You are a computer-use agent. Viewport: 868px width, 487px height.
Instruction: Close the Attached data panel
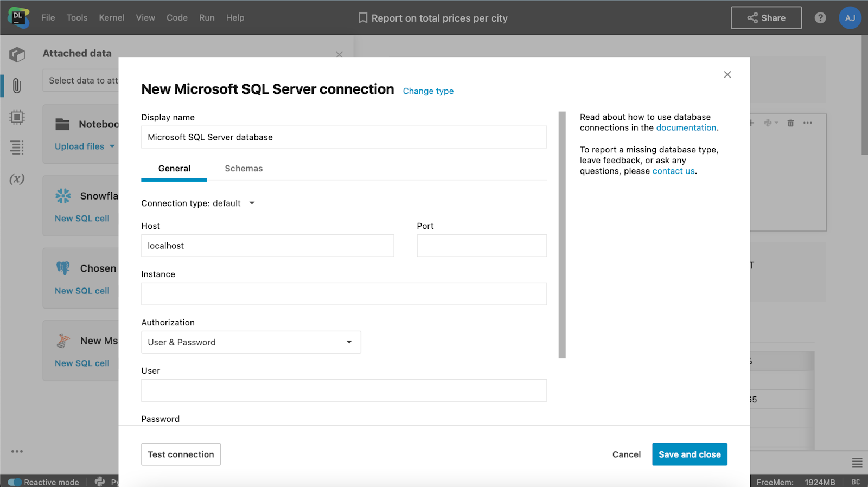(339, 54)
